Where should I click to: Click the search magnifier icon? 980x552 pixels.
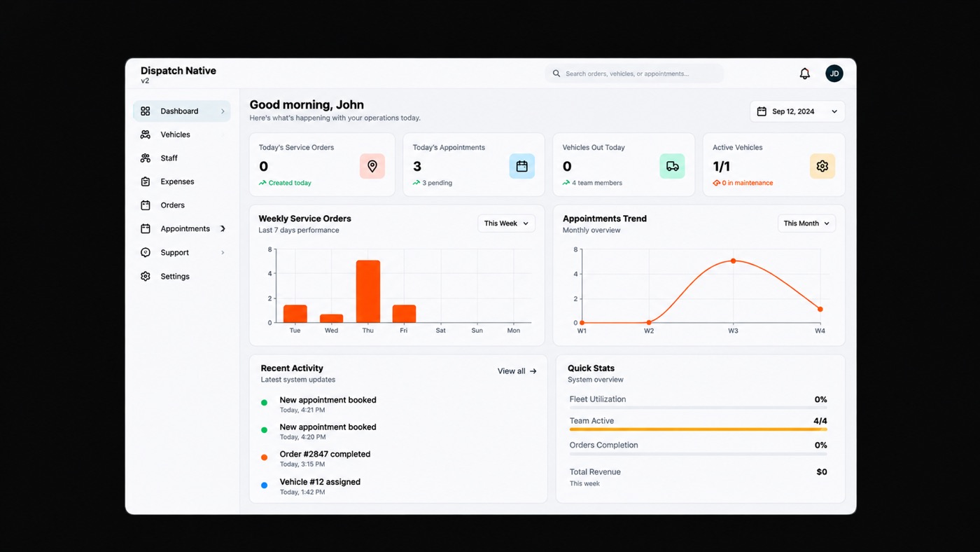(x=556, y=74)
